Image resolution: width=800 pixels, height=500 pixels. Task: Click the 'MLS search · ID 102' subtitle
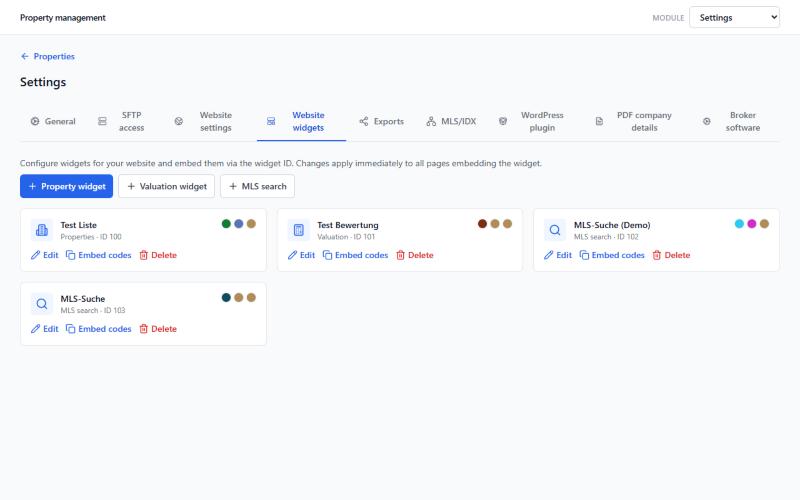click(606, 237)
